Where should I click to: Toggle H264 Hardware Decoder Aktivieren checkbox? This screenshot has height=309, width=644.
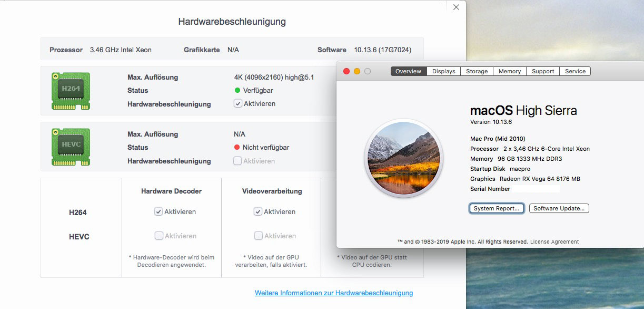click(x=158, y=211)
